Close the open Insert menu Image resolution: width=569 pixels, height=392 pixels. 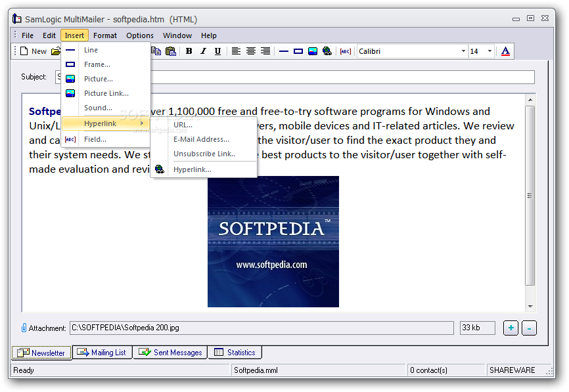tap(74, 35)
